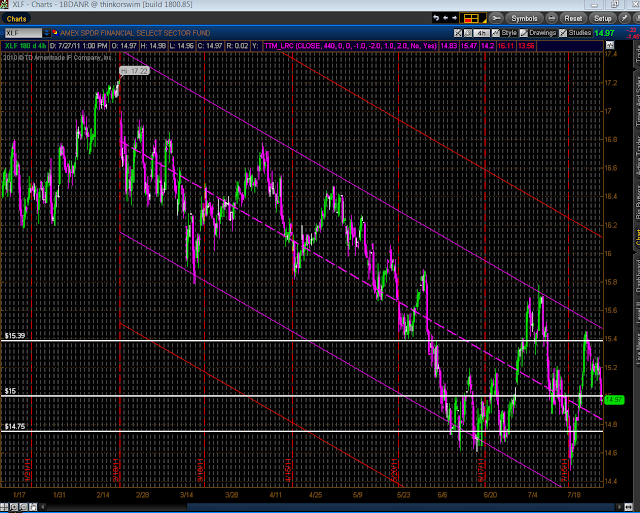640x513 pixels.
Task: Click the 14.83 value in study readout
Action: (x=449, y=46)
